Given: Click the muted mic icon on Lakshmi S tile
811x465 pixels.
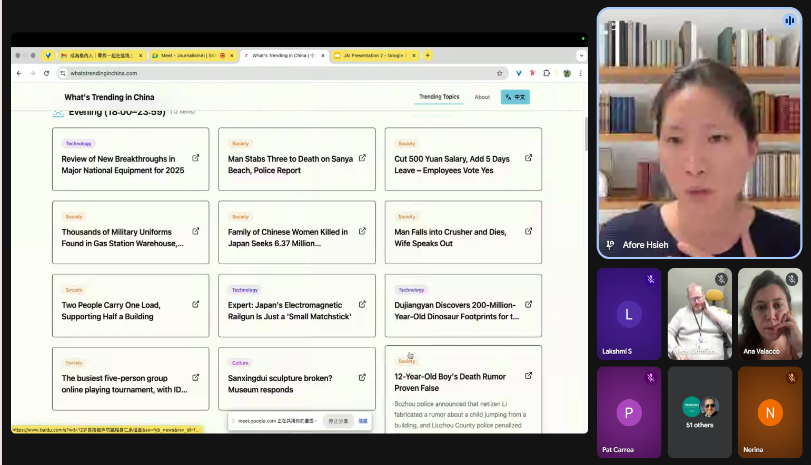Looking at the screenshot, I should coord(651,279).
